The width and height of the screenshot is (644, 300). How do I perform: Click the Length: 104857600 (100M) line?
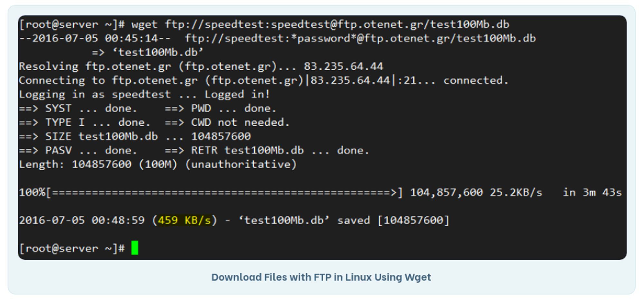click(157, 164)
